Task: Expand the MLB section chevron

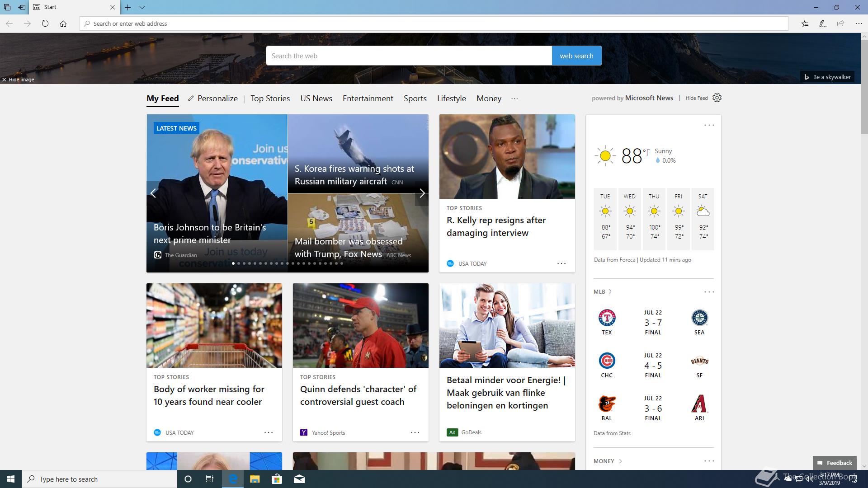Action: (610, 291)
